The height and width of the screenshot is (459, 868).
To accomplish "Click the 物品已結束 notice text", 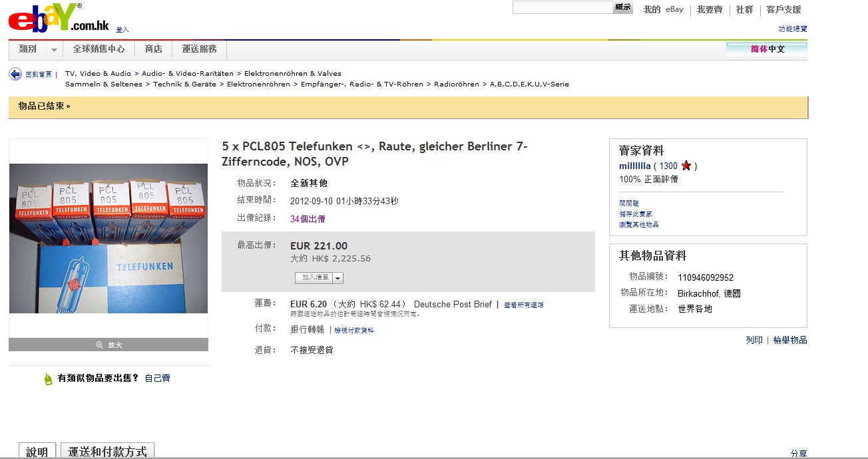I will pyautogui.click(x=44, y=106).
